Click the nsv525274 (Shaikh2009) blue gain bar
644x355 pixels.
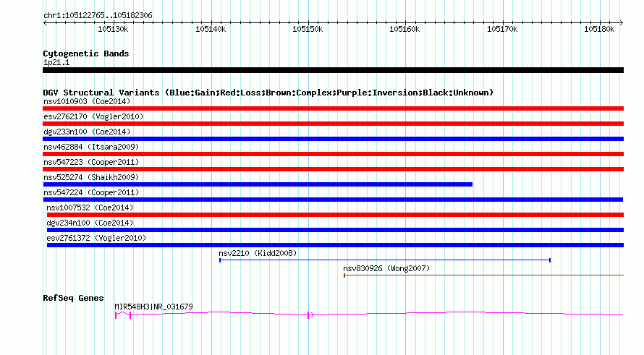point(258,184)
